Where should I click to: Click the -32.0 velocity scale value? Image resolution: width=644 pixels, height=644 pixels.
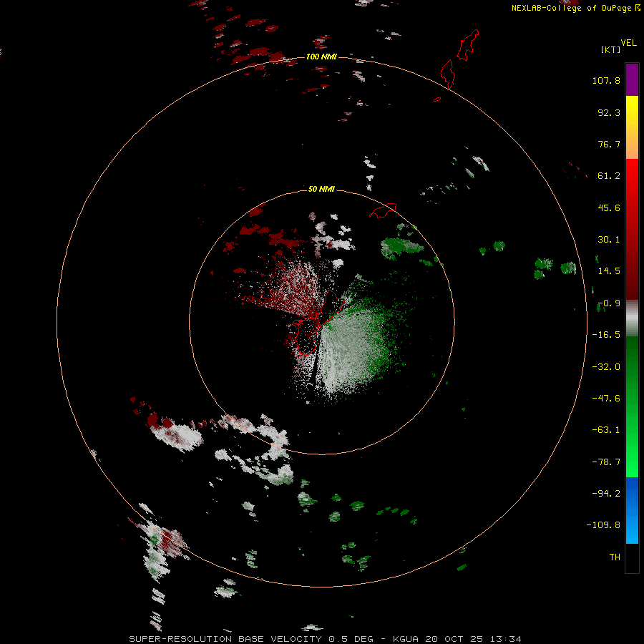coord(606,367)
